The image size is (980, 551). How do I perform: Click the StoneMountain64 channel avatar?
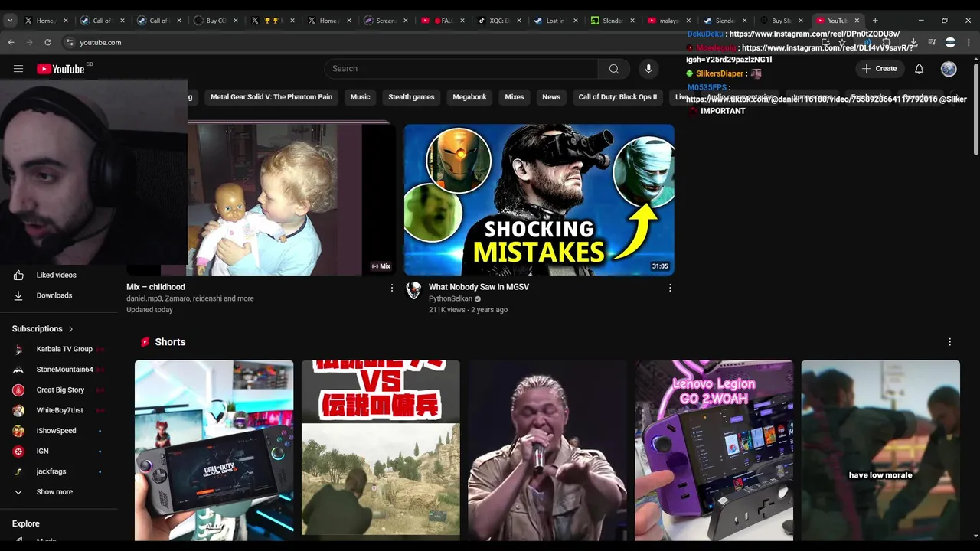(x=18, y=370)
